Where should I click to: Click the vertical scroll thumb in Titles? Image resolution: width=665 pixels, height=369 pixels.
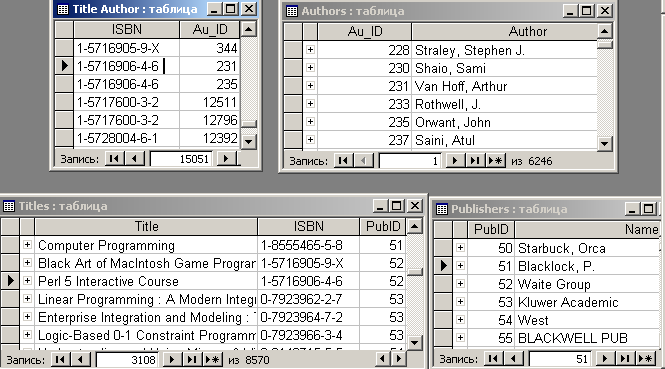point(414,272)
